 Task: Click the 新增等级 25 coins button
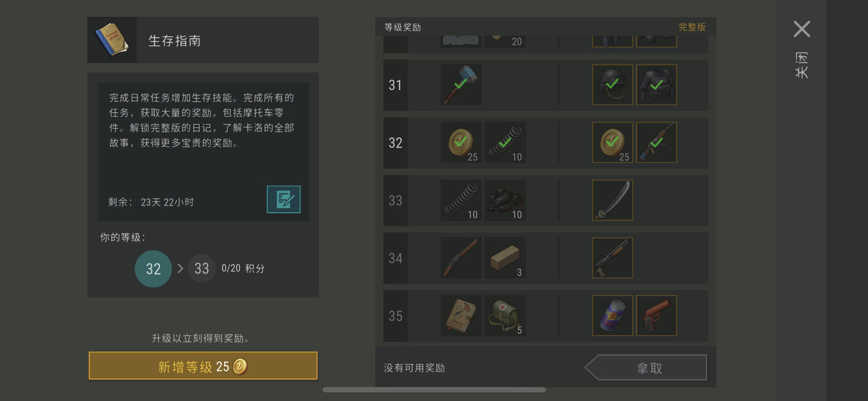pos(203,366)
